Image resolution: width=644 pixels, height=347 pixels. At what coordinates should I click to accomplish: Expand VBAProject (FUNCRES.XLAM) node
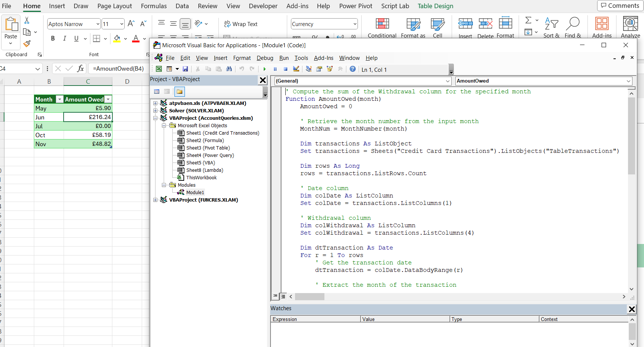pos(156,200)
